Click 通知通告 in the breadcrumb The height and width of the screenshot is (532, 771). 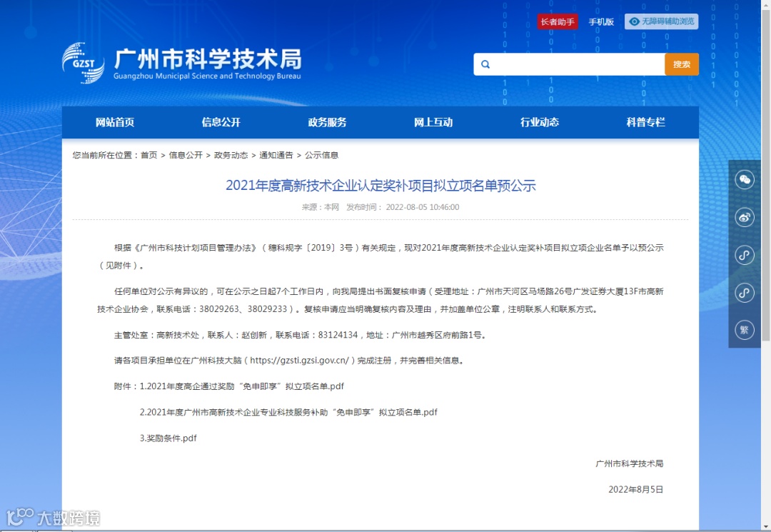tap(276, 156)
